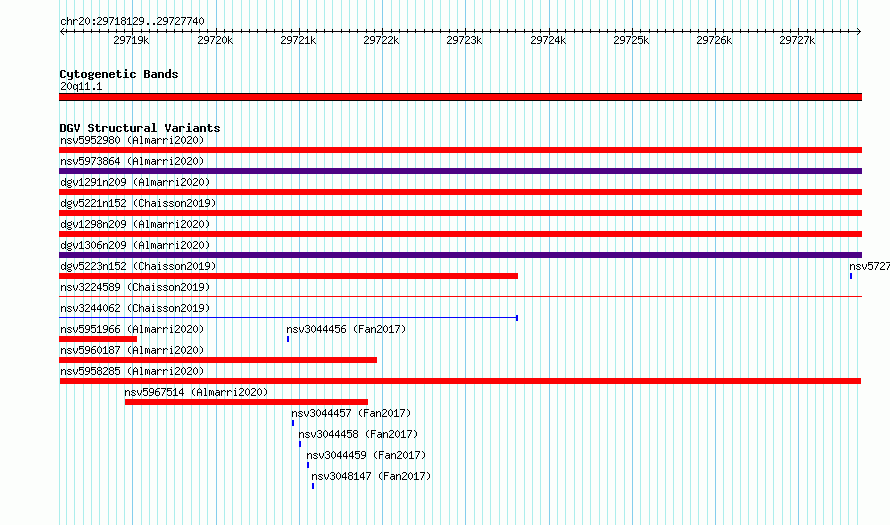The height and width of the screenshot is (525, 890).
Task: Click the 29726k ruler tick label
Action: [714, 40]
